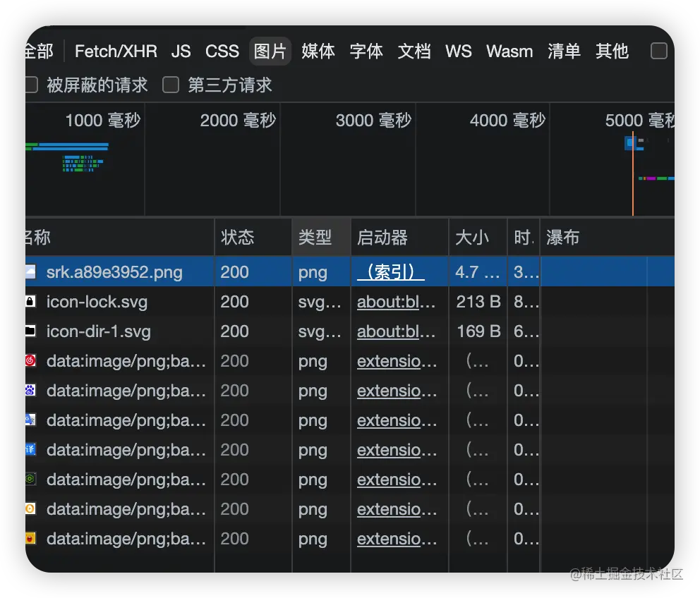Enable the 被屏蔽的请求 checkbox

click(31, 85)
